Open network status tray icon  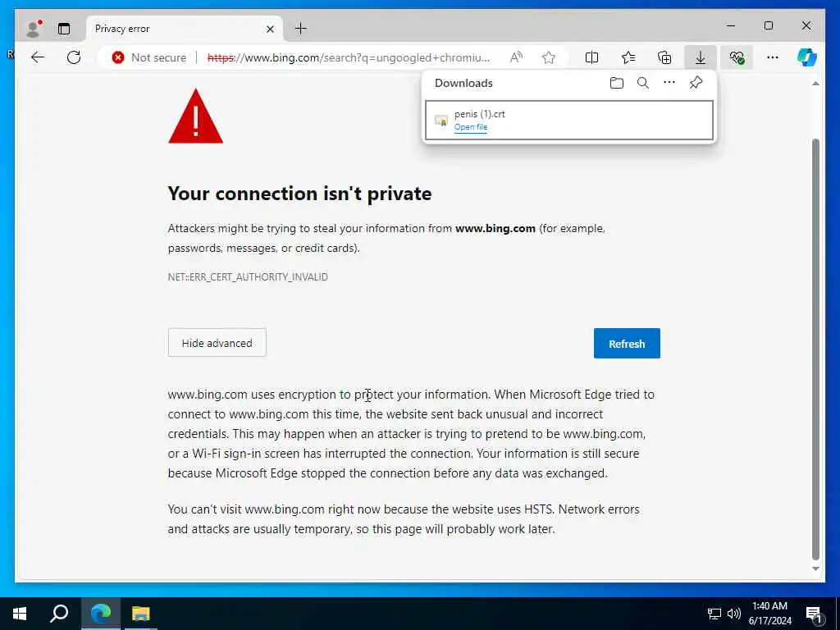pos(714,614)
